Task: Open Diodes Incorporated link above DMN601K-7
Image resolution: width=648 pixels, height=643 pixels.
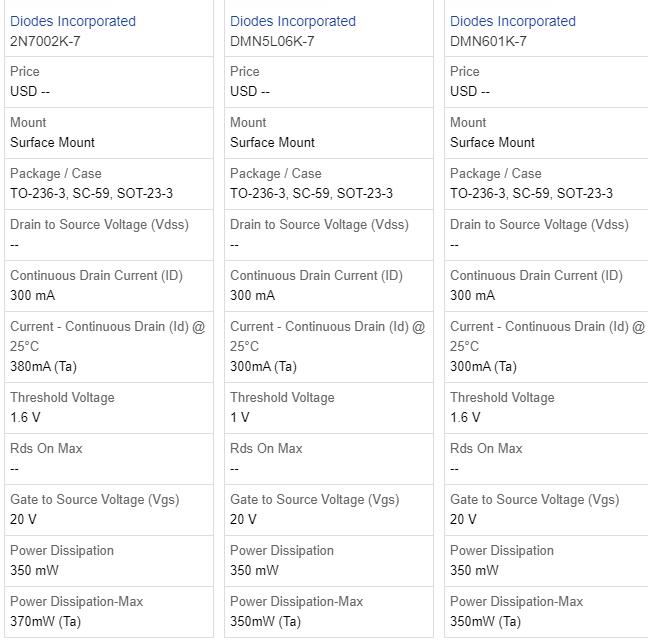Action: pos(513,21)
